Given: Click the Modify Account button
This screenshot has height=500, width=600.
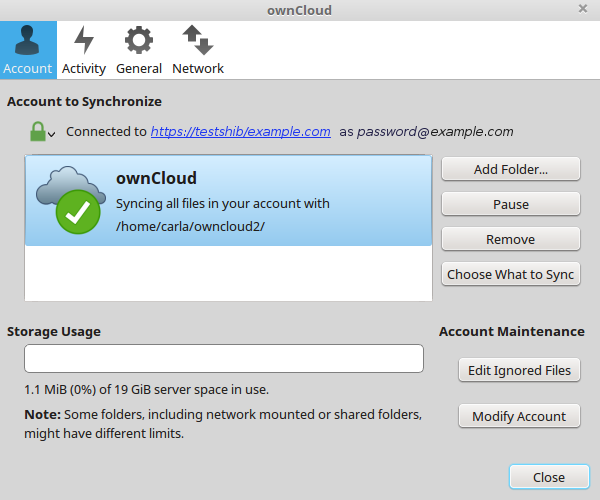Looking at the screenshot, I should click(x=519, y=416).
